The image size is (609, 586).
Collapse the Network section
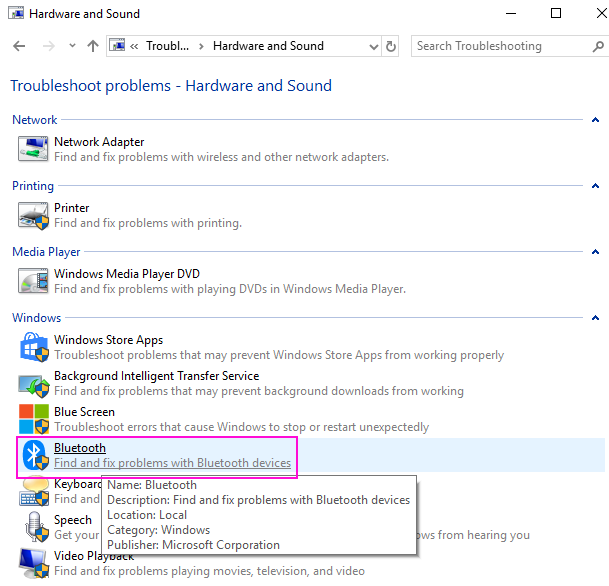[595, 120]
